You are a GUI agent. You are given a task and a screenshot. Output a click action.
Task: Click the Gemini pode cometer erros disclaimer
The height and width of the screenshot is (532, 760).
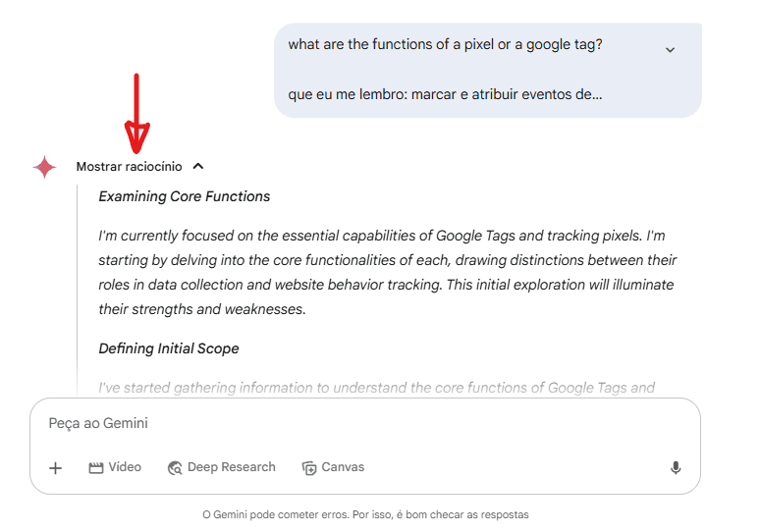tap(365, 514)
